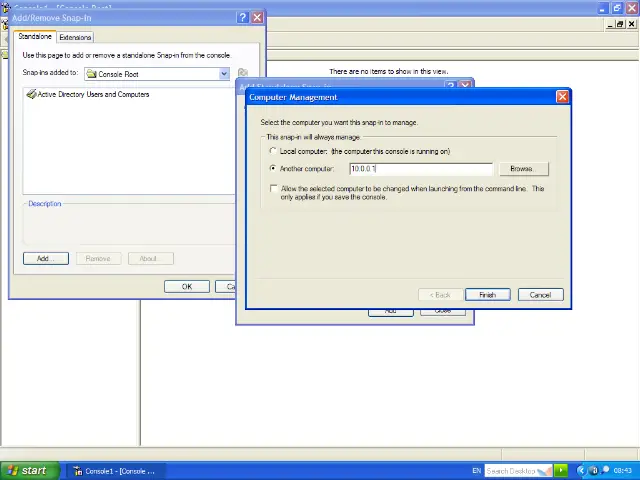The height and width of the screenshot is (480, 640).
Task: Click the help question mark button
Action: coord(242,17)
